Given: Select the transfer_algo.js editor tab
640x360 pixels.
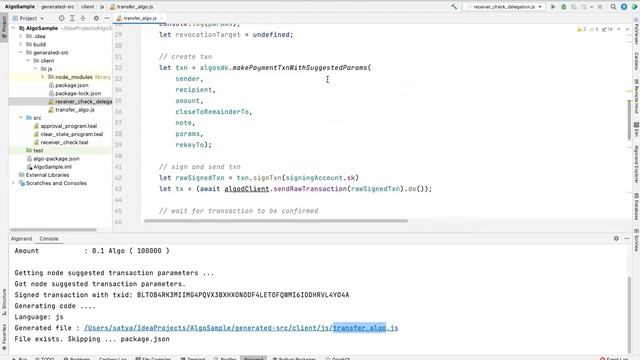Looking at the screenshot, I should point(140,18).
